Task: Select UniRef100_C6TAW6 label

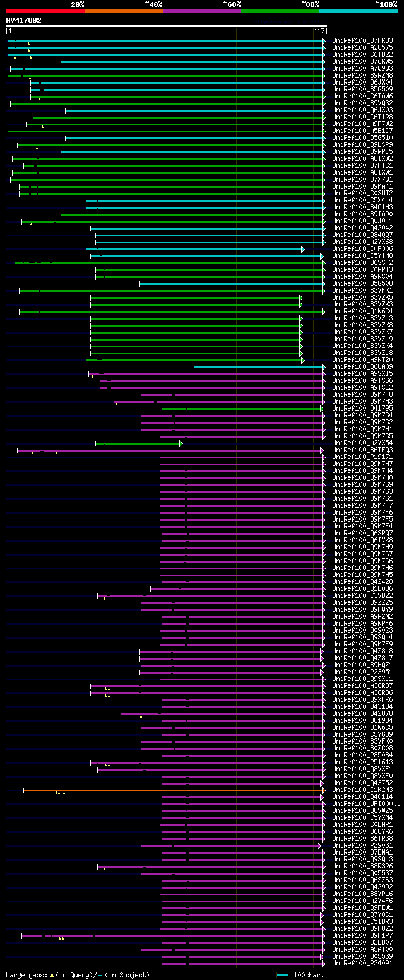Action: [362, 96]
